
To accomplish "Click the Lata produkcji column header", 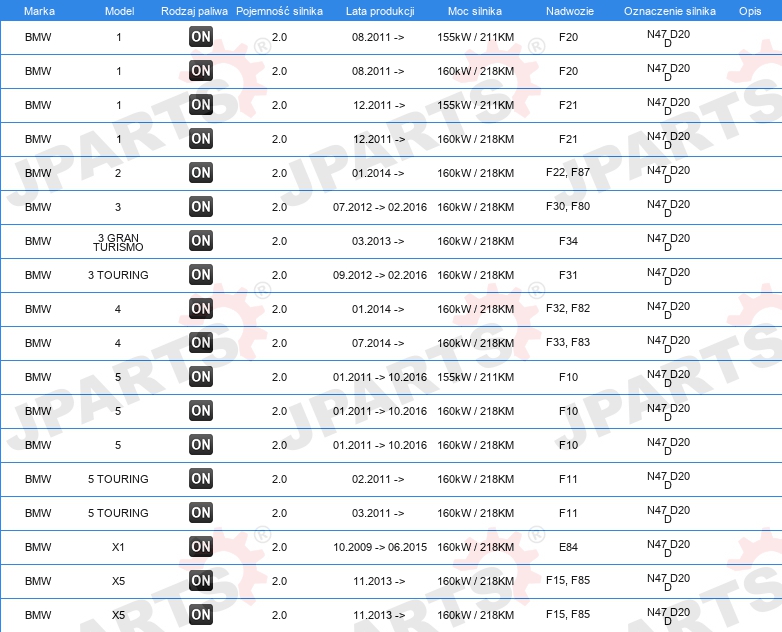I will click(x=380, y=11).
